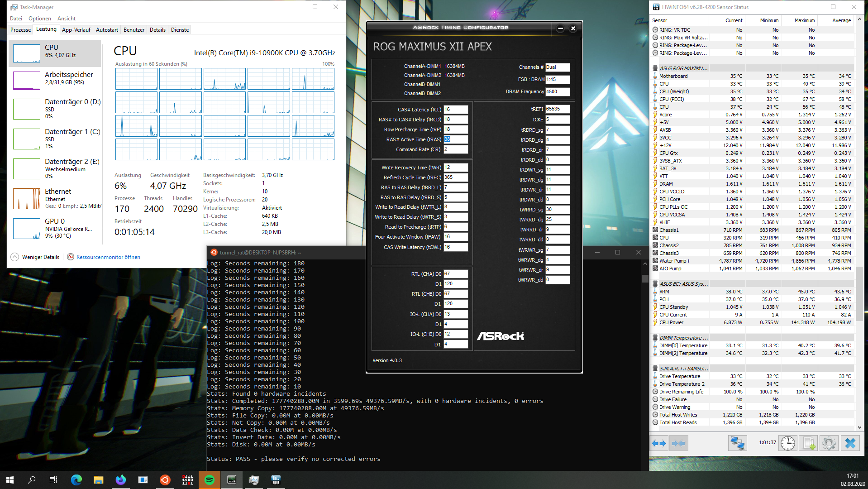868x489 pixels.
Task: Reset the HWiNFO clock timer icon
Action: [788, 443]
